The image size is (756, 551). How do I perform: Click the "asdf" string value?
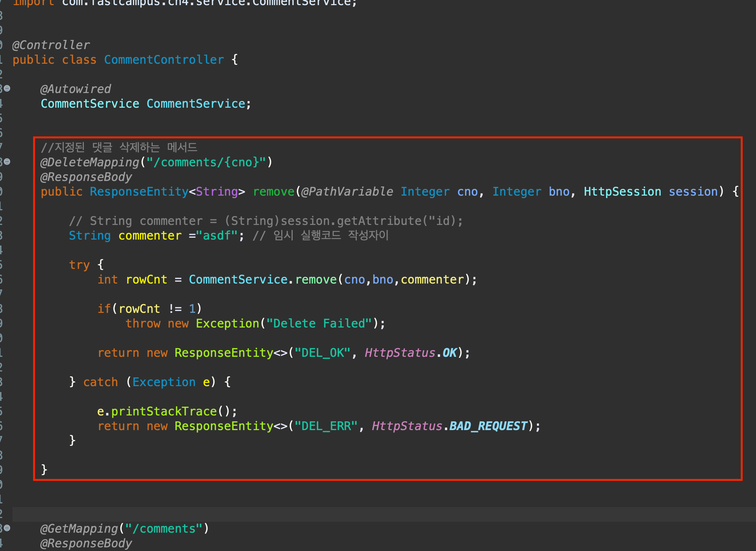point(217,236)
